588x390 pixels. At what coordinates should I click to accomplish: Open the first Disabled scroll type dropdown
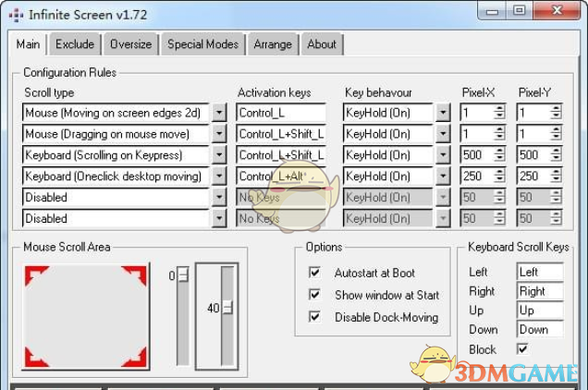click(x=219, y=197)
